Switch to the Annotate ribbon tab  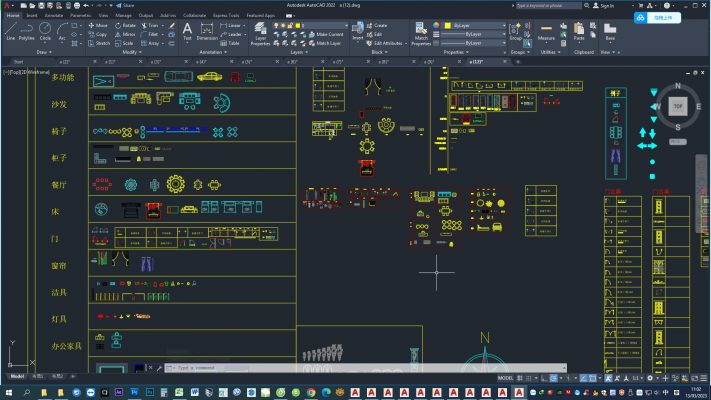pyautogui.click(x=53, y=16)
